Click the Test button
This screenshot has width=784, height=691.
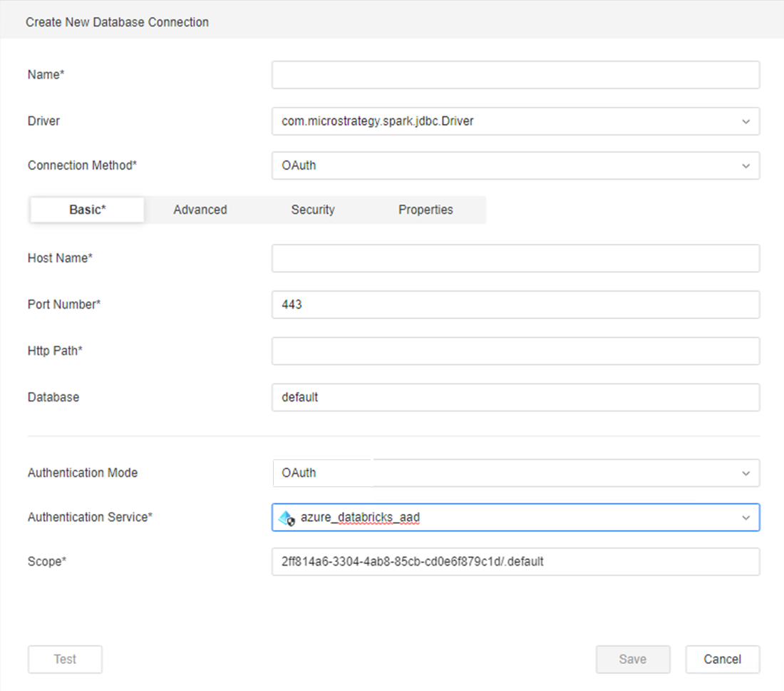coord(65,659)
